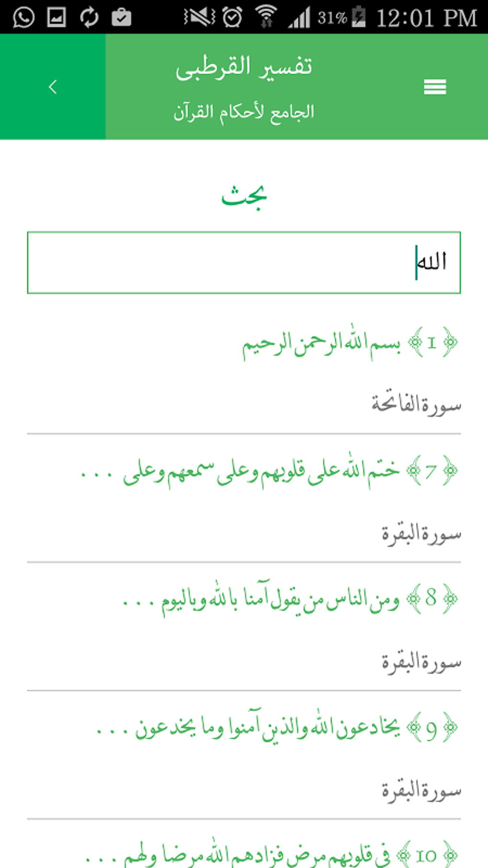Image resolution: width=488 pixels, height=868 pixels.
Task: Tap the Wi-Fi status icon
Action: tap(266, 18)
